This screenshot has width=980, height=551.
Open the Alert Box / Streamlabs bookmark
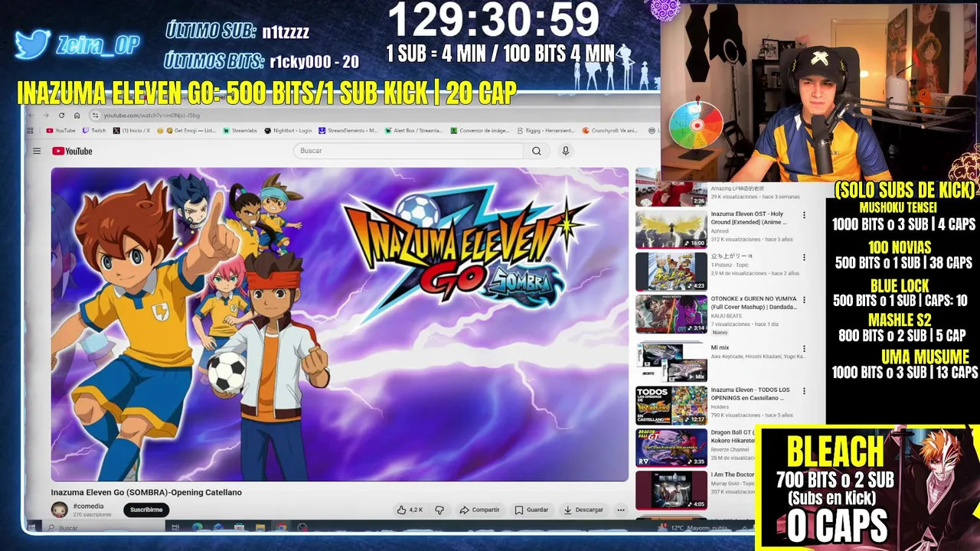(413, 131)
